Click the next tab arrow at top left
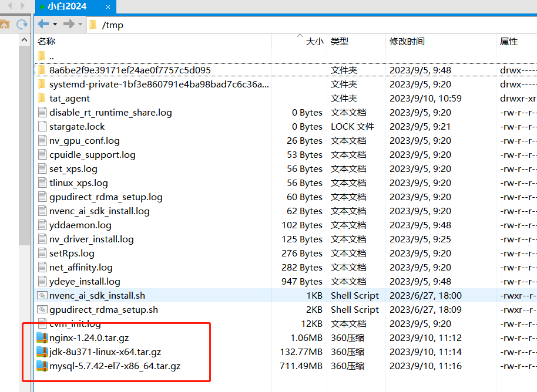This screenshot has height=392, width=537. [x=22, y=5]
